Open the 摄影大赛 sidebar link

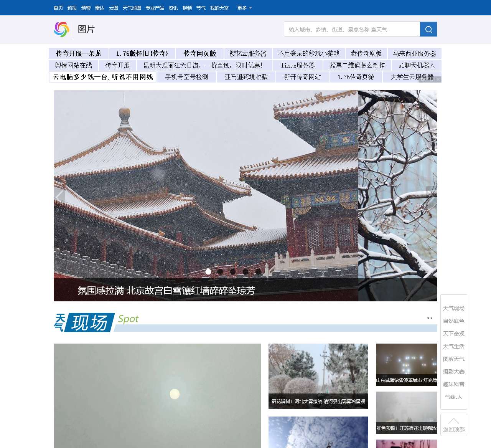pyautogui.click(x=454, y=372)
